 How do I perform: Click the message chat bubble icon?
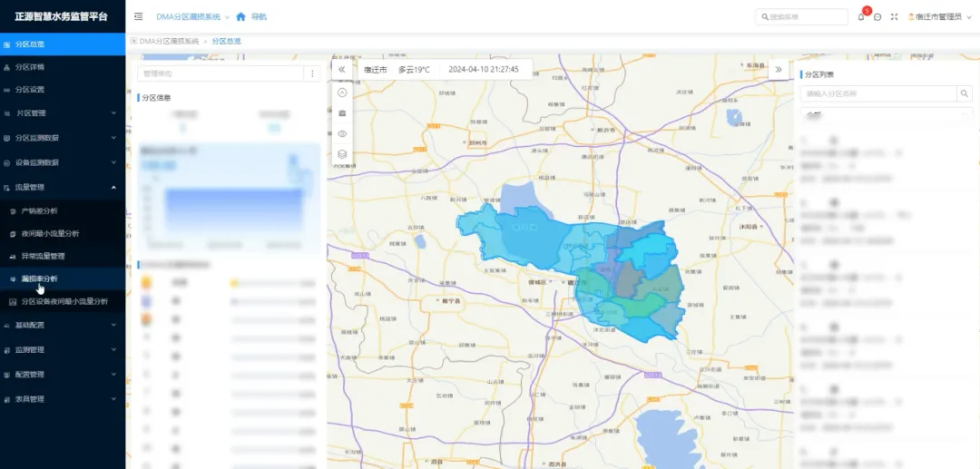(x=877, y=17)
